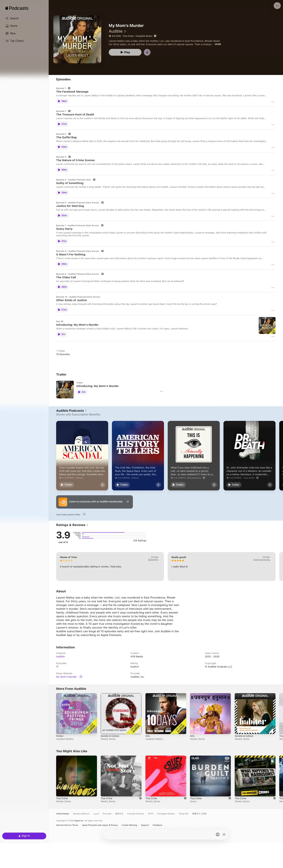The height and width of the screenshot is (868, 283).
Task: Open Burden of Guilt Season 3
Action: click(210, 776)
